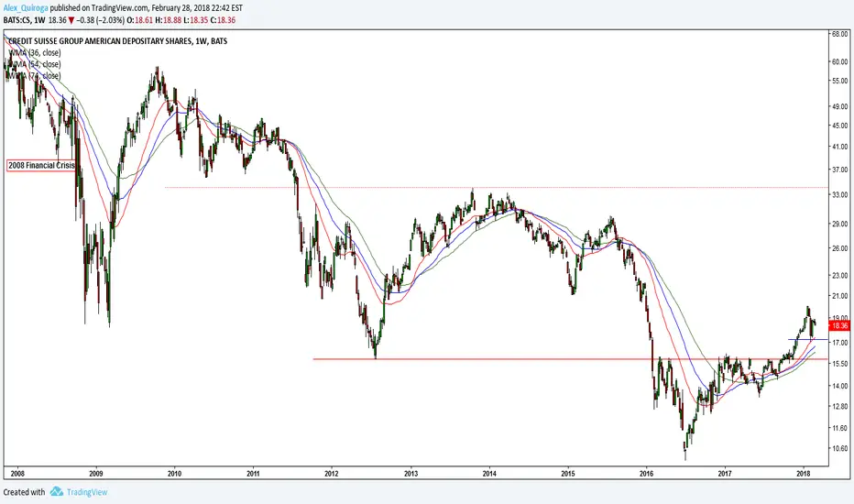Image resolution: width=854 pixels, height=504 pixels.
Task: Click the 45.00 price axis label
Action: [840, 126]
